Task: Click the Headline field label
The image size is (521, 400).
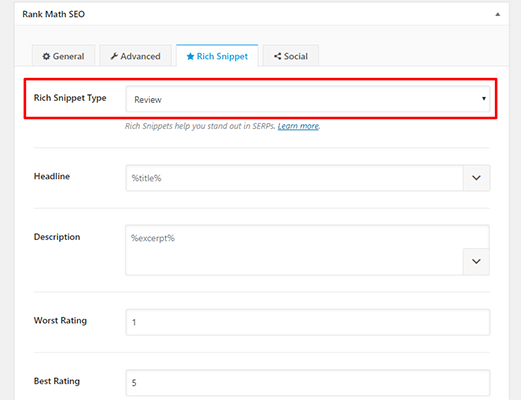Action: (52, 176)
